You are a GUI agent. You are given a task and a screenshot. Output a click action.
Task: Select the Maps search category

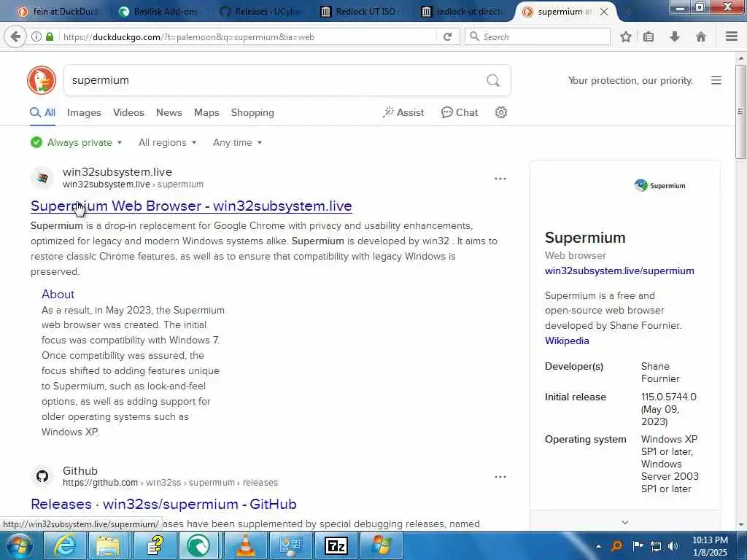(x=206, y=112)
